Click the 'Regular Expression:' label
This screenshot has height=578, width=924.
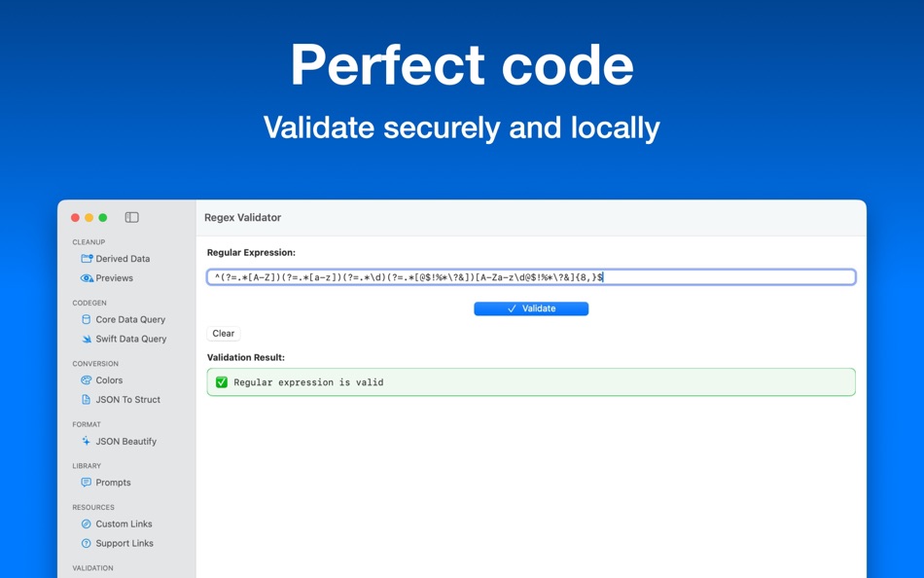(251, 252)
